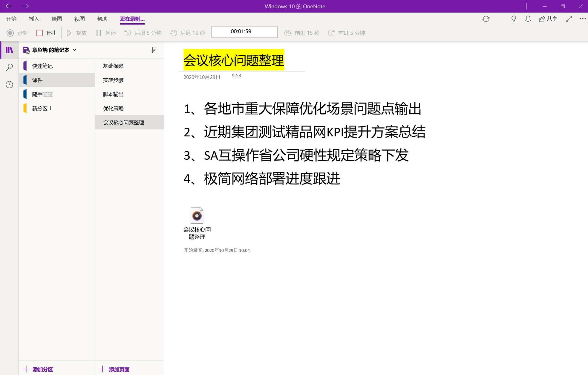Rewind 15 seconds

pyautogui.click(x=187, y=33)
